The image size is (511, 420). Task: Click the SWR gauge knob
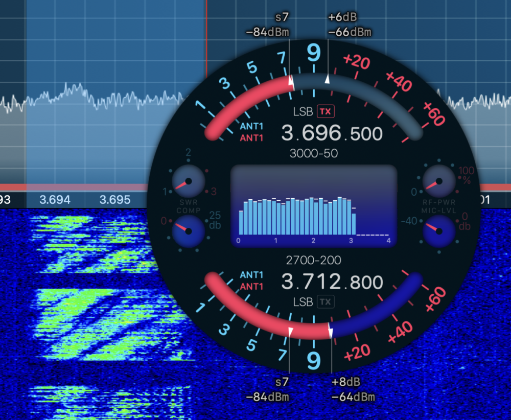coord(188,181)
